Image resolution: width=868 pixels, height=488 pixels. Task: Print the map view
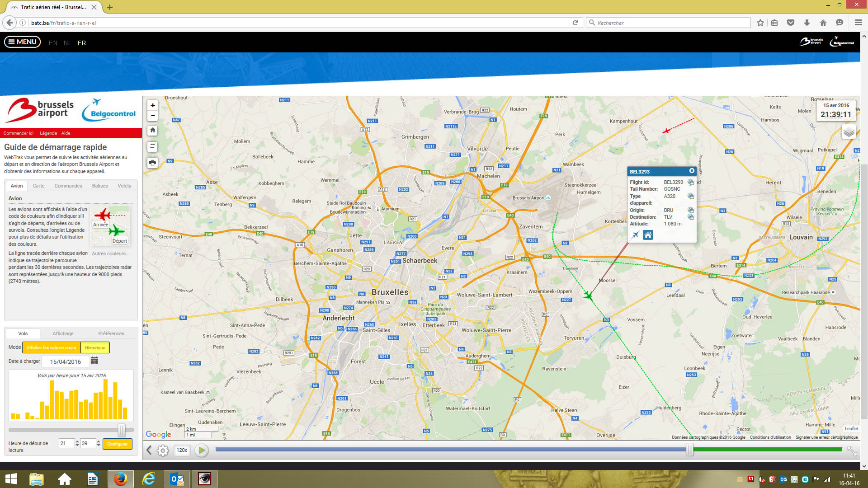coord(153,163)
